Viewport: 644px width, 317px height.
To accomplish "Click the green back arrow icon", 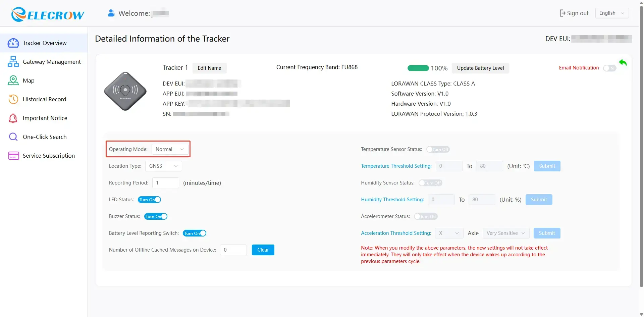I will click(623, 62).
